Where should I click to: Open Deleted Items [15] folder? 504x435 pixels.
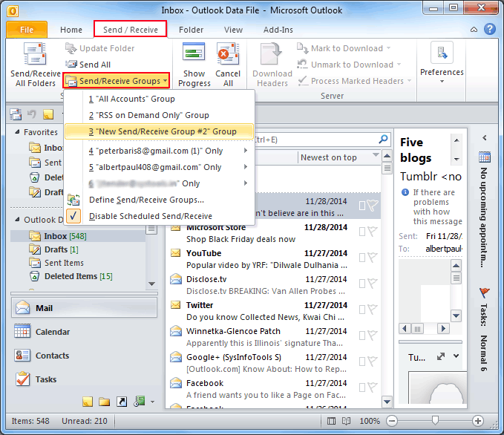[71, 276]
